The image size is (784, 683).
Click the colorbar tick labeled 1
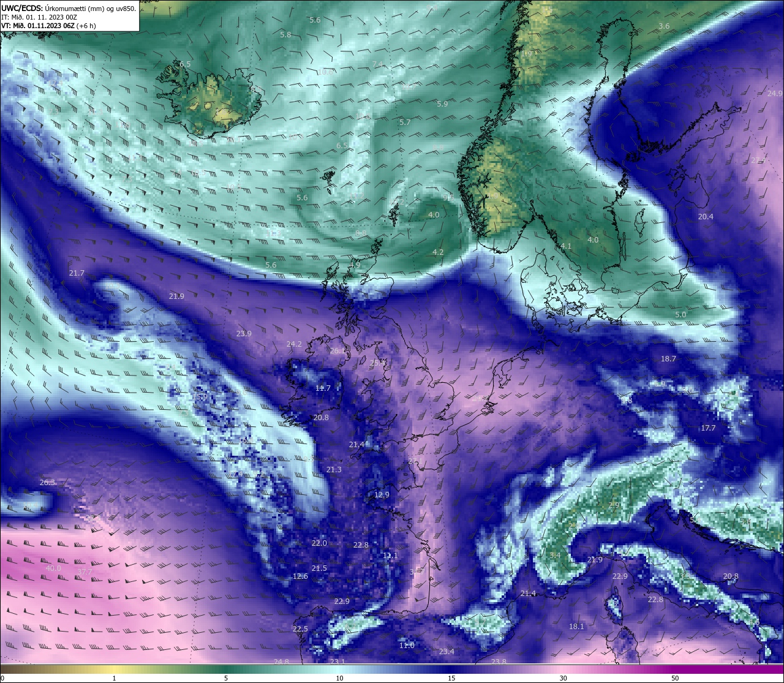point(114,678)
